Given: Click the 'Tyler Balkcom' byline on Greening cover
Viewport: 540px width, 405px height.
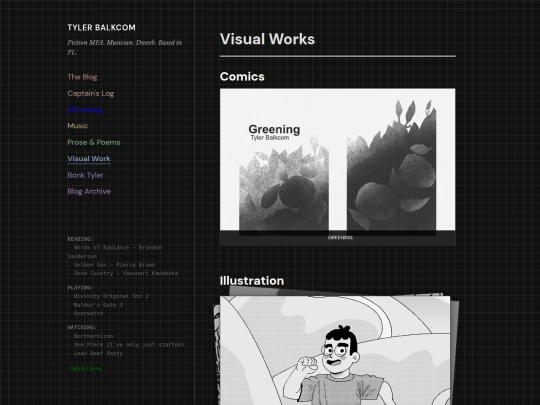Looking at the screenshot, I should tap(270, 138).
